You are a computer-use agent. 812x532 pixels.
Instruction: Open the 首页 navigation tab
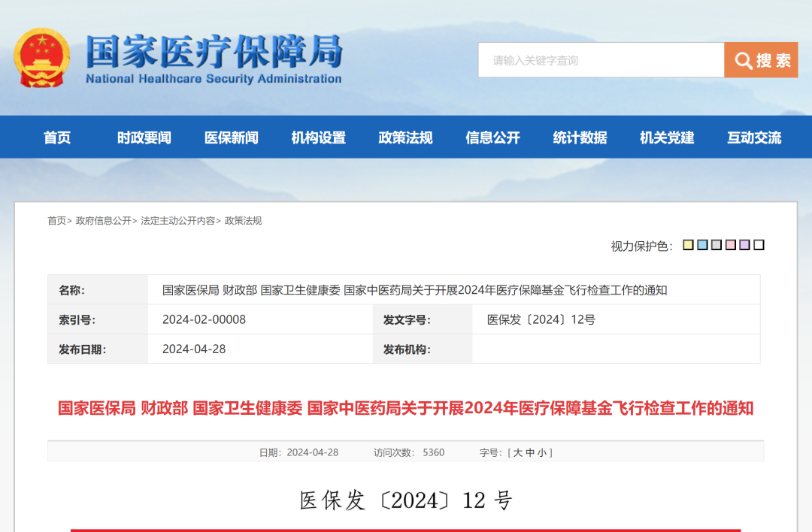point(57,138)
